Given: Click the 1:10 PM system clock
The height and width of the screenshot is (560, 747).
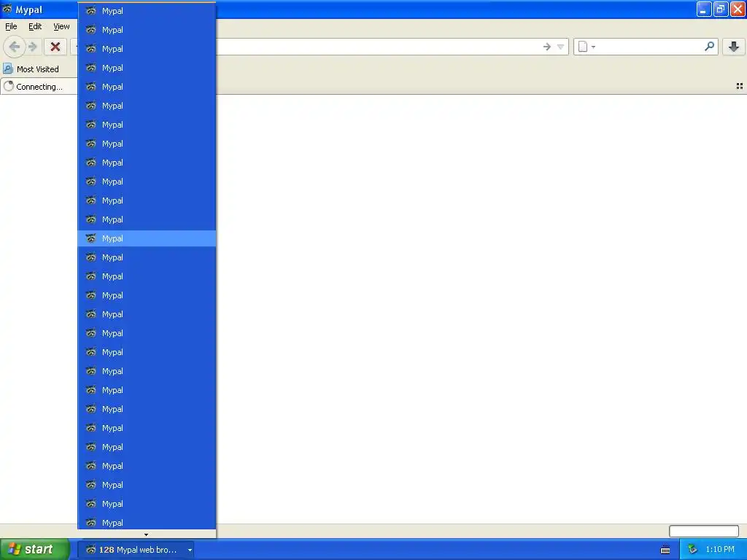Looking at the screenshot, I should 720,550.
